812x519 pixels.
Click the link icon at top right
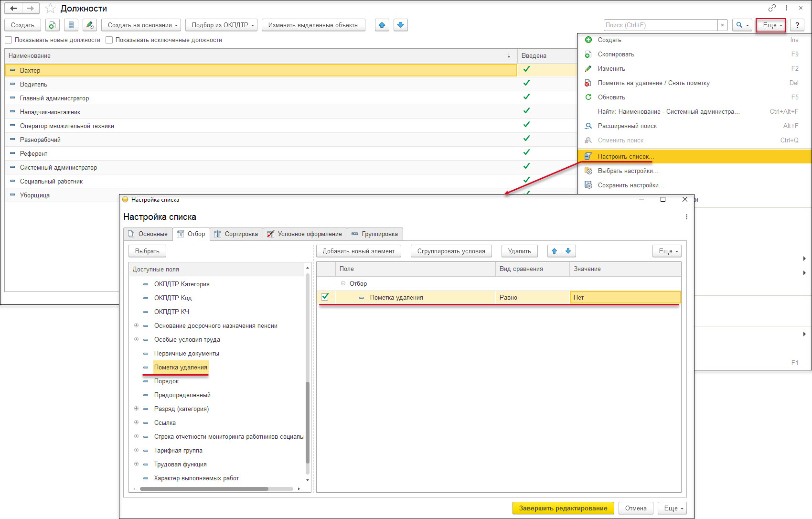click(x=772, y=8)
